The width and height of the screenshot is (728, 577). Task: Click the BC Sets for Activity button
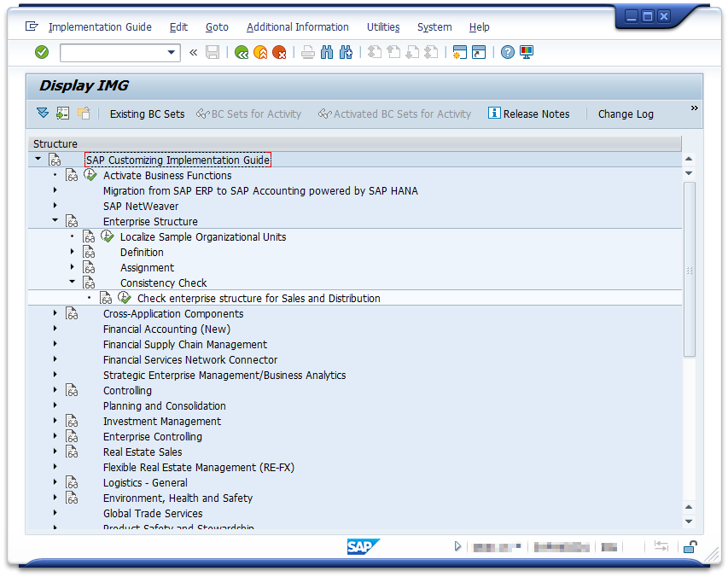pyautogui.click(x=248, y=114)
